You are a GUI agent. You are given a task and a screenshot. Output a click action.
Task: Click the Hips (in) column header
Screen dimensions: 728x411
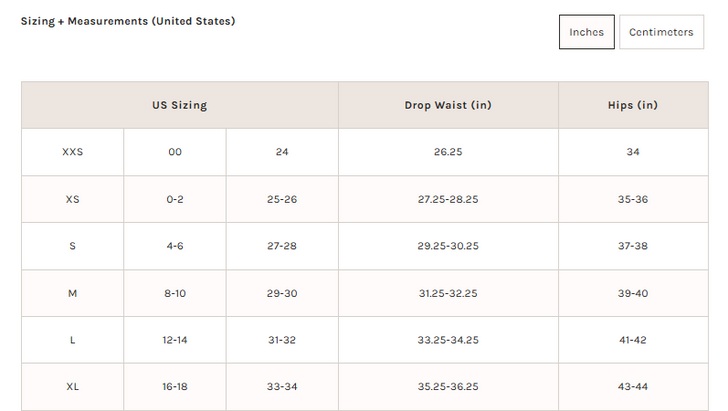[x=633, y=105]
